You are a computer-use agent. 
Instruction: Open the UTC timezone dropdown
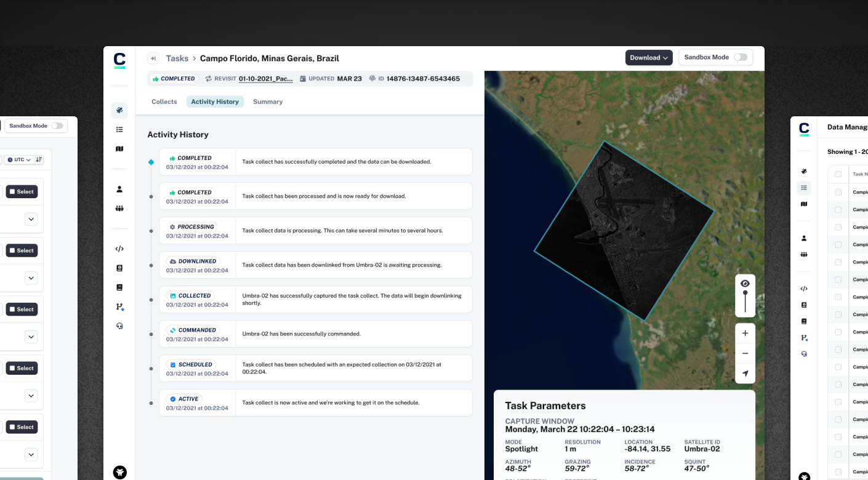coord(19,160)
